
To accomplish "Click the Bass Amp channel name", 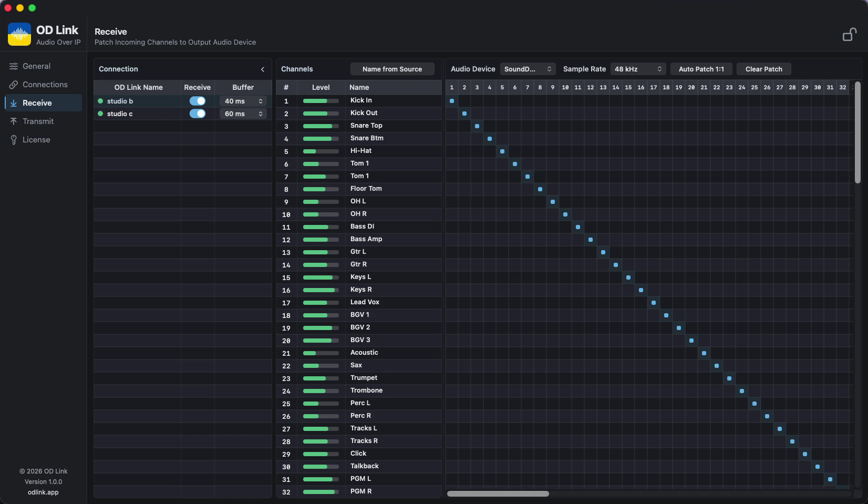I will [x=366, y=239].
